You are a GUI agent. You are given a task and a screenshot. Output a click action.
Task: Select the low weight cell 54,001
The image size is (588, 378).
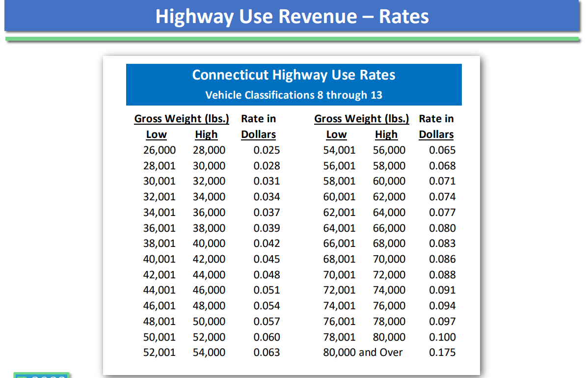coord(339,150)
